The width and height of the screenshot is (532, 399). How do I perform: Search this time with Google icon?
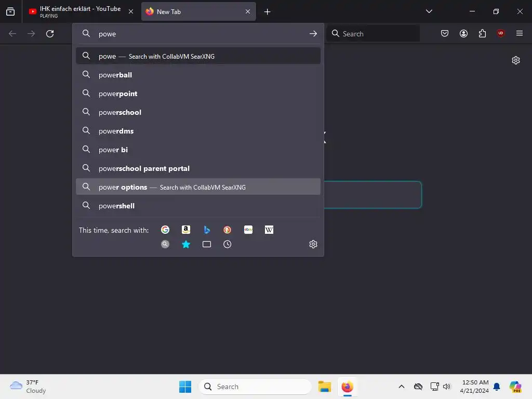click(165, 230)
